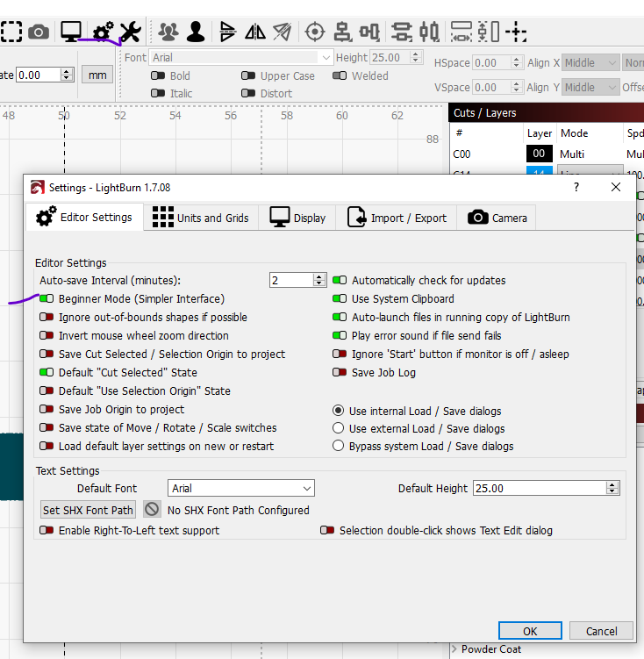Screen dimensions: 644x659
Task: Switch to the Camera tab
Action: 497,218
